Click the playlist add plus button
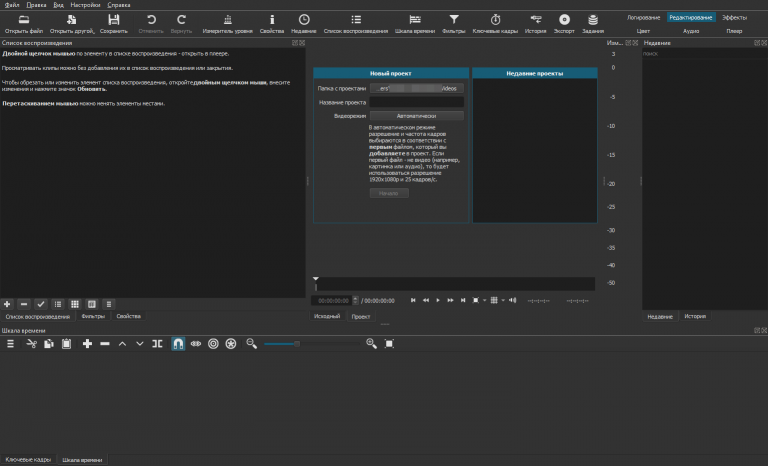 pyautogui.click(x=7, y=304)
